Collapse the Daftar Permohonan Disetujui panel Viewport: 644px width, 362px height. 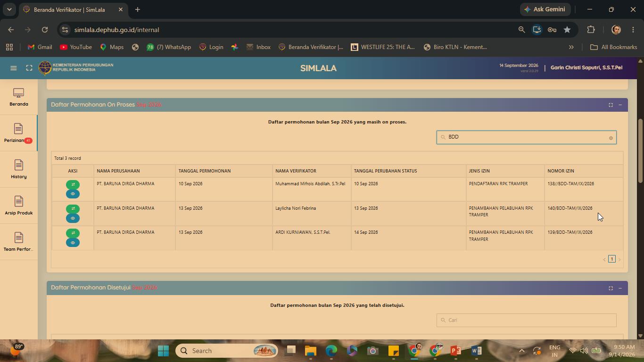(x=620, y=288)
